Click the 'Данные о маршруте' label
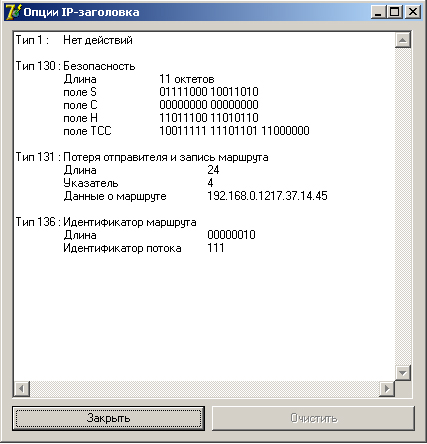Viewport: 427px width, 444px height. 115,196
